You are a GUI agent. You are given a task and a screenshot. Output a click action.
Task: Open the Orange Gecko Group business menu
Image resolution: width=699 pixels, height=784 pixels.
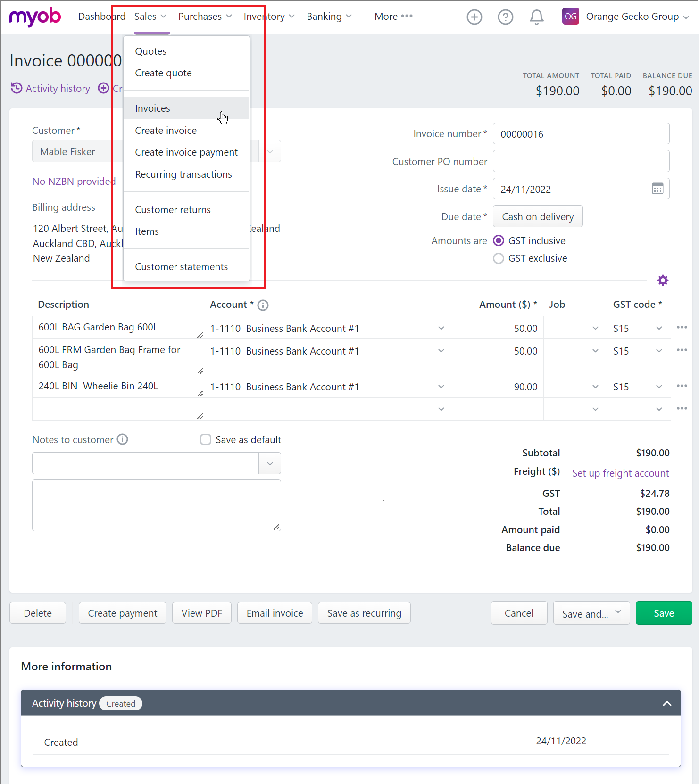click(x=637, y=17)
